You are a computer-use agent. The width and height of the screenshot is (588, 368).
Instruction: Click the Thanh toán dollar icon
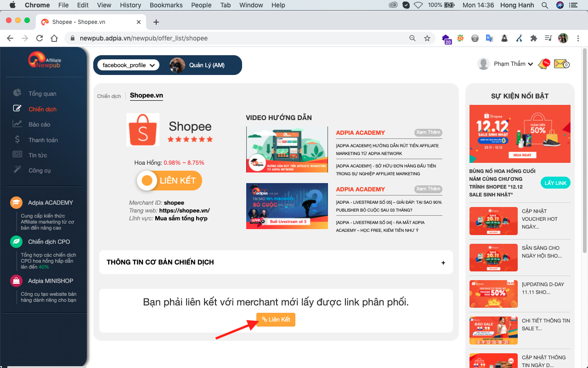coord(17,139)
